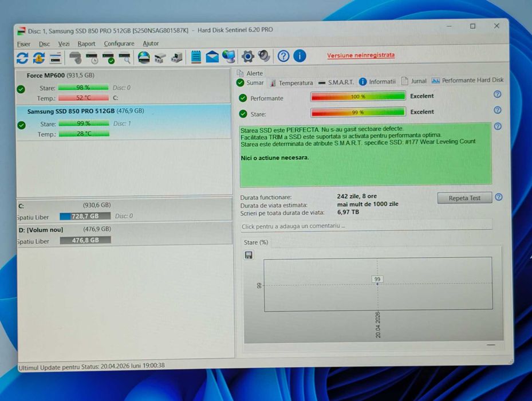532x401 pixels.
Task: Switch to the S.M.A.R.T. tab
Action: (x=336, y=82)
